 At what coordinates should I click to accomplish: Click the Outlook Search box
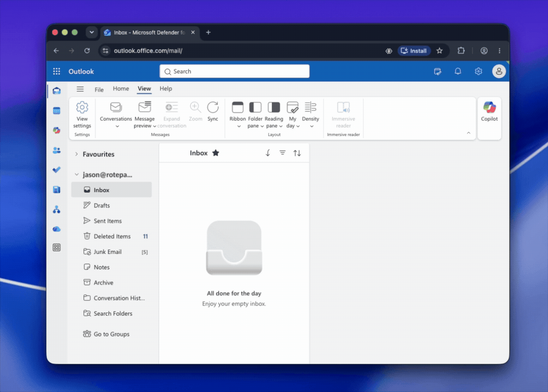[235, 71]
